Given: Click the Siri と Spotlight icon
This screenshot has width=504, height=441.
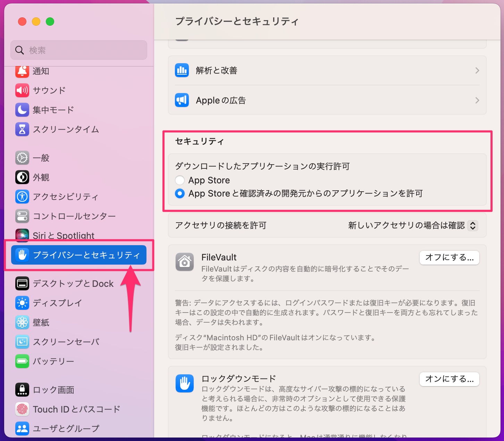Looking at the screenshot, I should point(22,235).
